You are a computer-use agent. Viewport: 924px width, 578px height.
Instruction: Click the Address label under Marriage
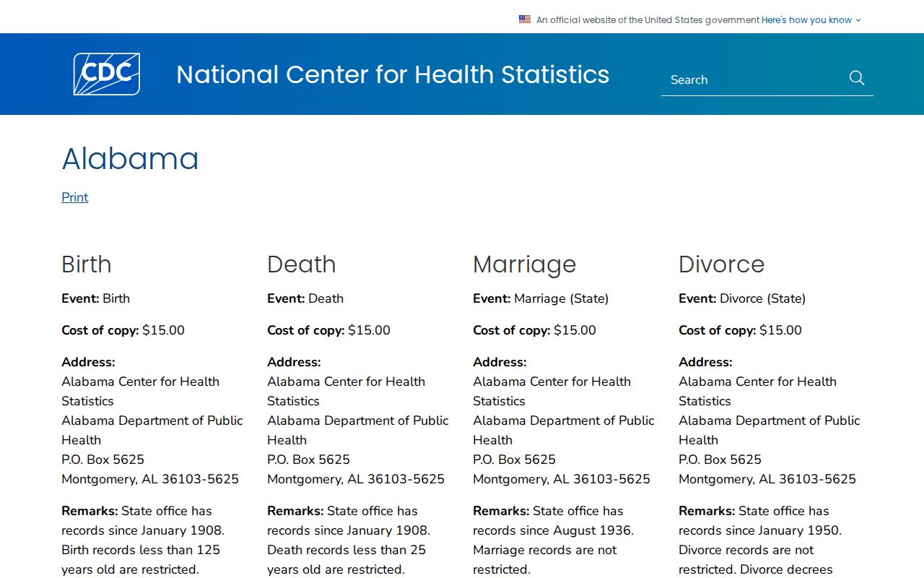coord(500,362)
